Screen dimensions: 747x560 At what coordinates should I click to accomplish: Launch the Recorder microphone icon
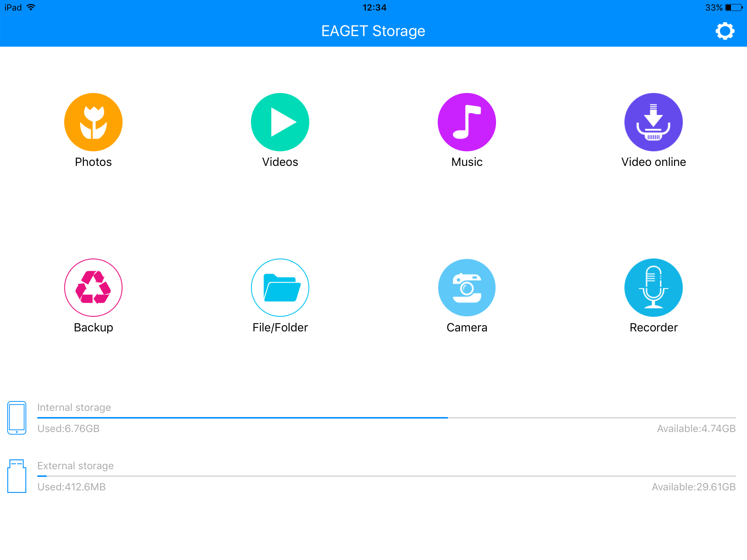654,288
